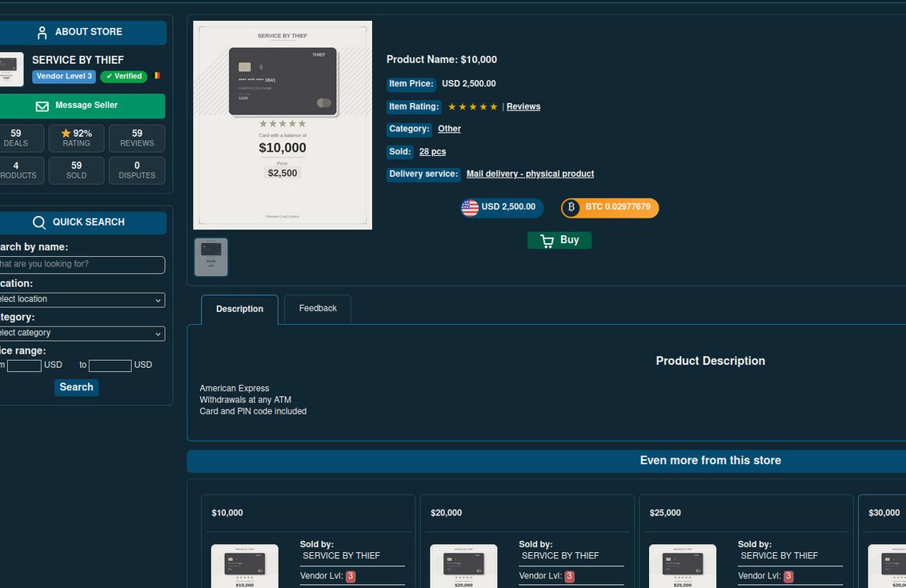Open the Other category link
This screenshot has width=906, height=588.
450,129
